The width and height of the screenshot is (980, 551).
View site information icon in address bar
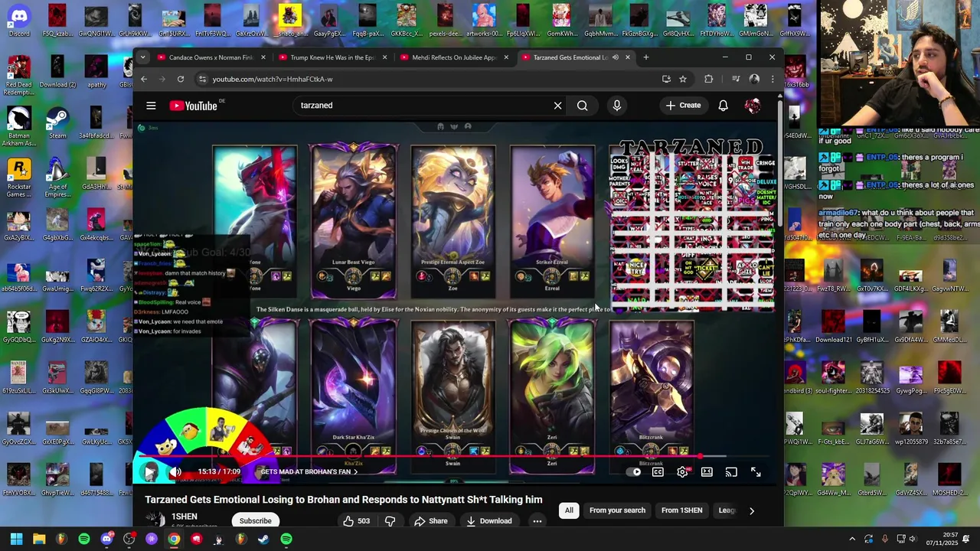202,79
